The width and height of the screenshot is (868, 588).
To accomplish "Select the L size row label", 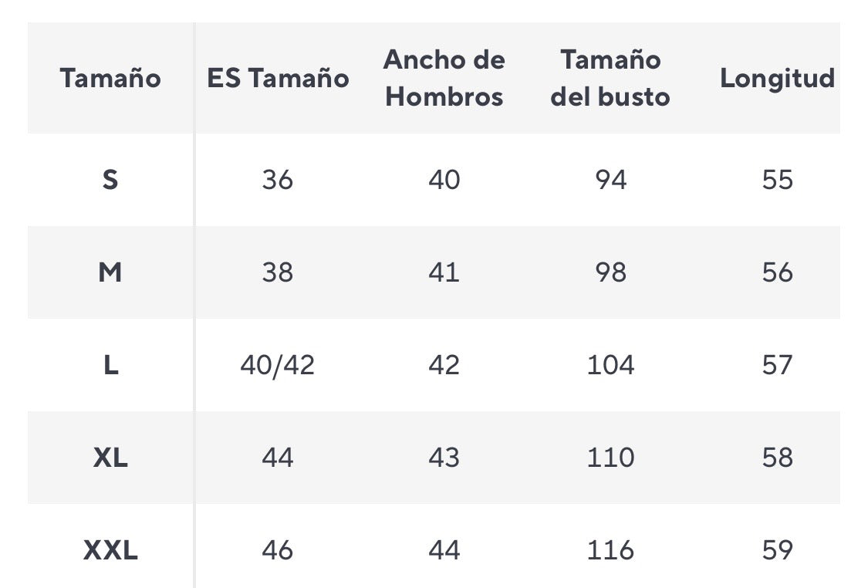I will (x=110, y=365).
